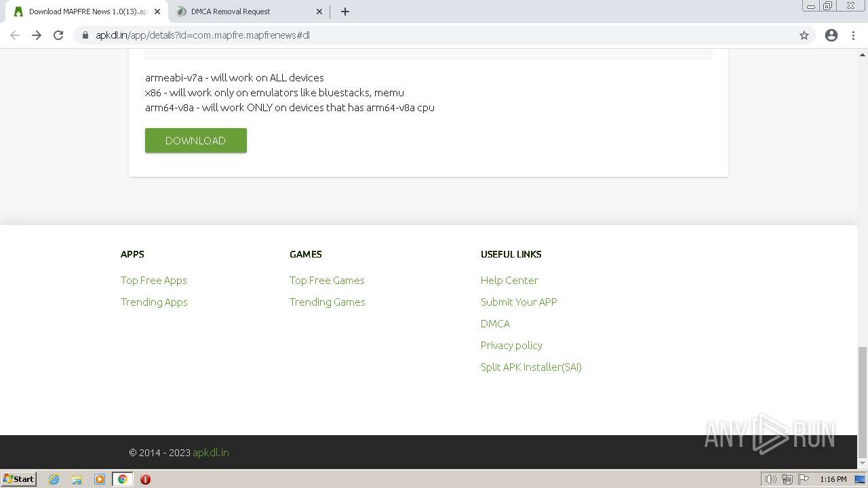Open Submit Your APP link

pos(519,302)
